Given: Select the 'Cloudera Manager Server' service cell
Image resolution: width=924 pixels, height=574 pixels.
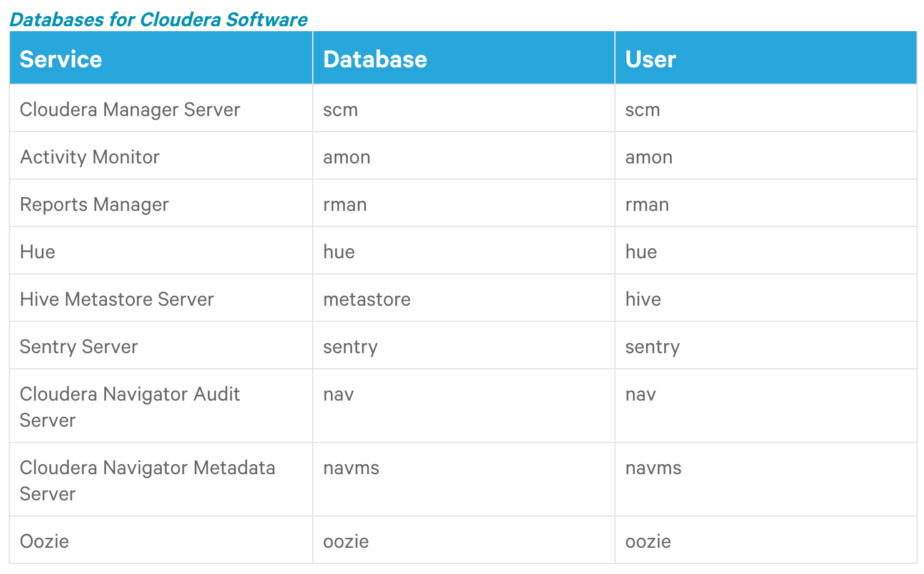Looking at the screenshot, I should click(130, 110).
